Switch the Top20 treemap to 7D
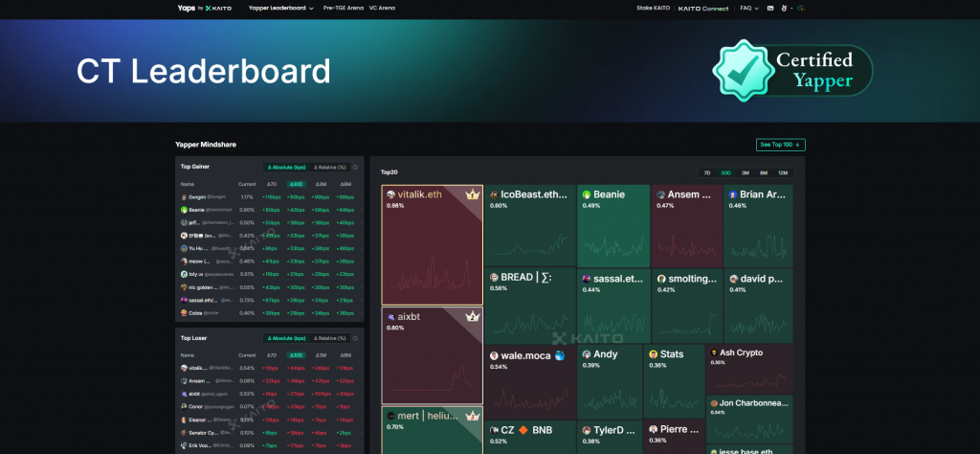This screenshot has width=980, height=454. (x=707, y=172)
